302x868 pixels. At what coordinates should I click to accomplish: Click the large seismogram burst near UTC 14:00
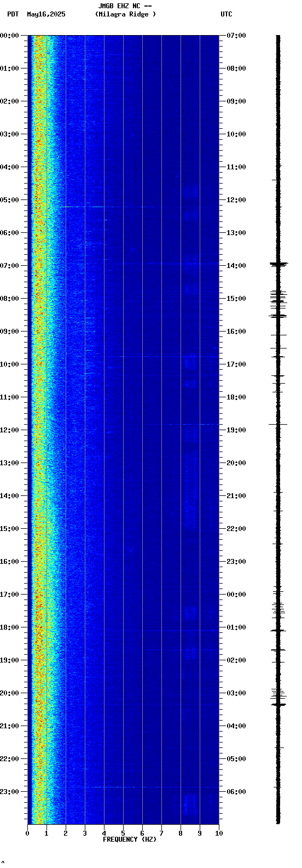click(x=278, y=264)
